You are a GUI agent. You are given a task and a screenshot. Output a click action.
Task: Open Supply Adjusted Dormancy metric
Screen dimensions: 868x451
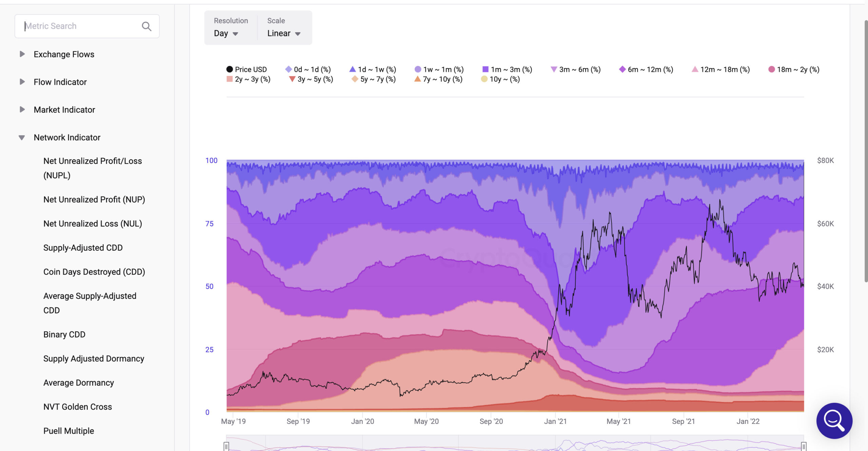point(94,358)
